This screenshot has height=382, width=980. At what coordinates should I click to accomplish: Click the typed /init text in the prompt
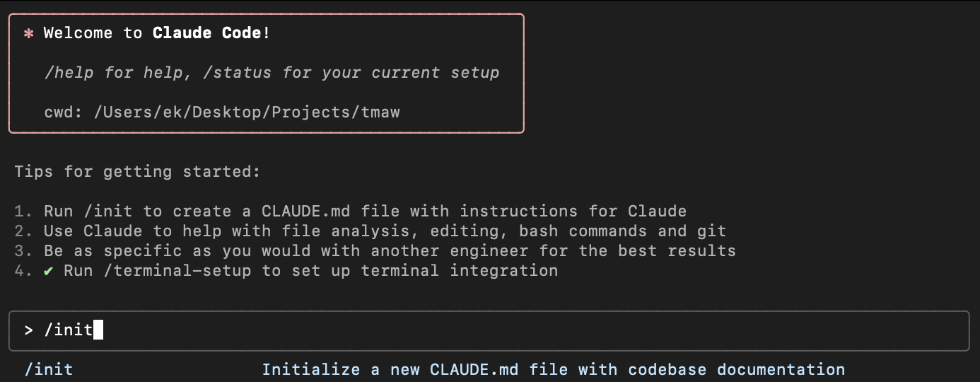point(69,330)
